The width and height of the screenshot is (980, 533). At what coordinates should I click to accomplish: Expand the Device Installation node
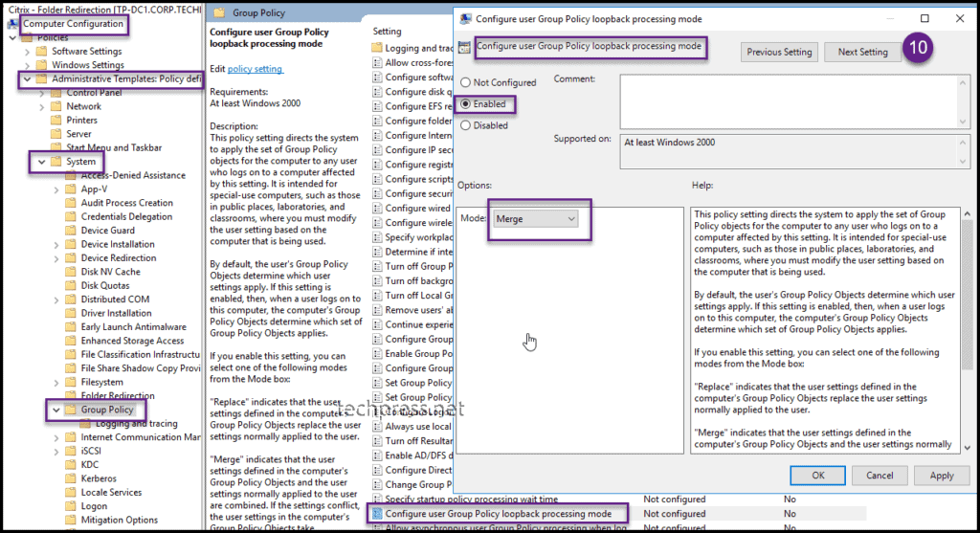point(56,244)
